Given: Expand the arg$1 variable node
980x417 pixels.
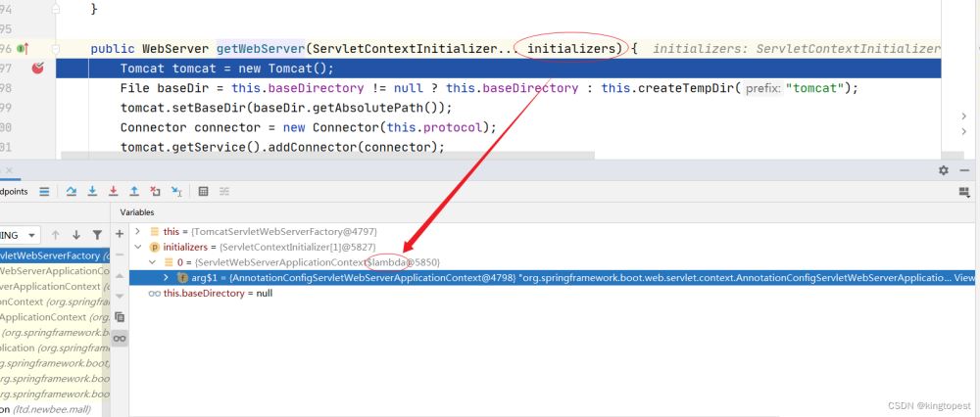Looking at the screenshot, I should 166,278.
